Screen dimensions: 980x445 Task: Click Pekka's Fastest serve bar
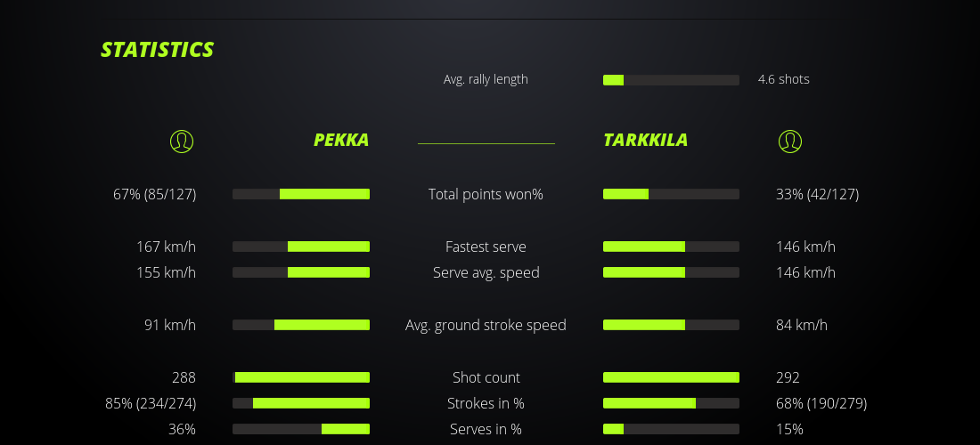pos(301,247)
